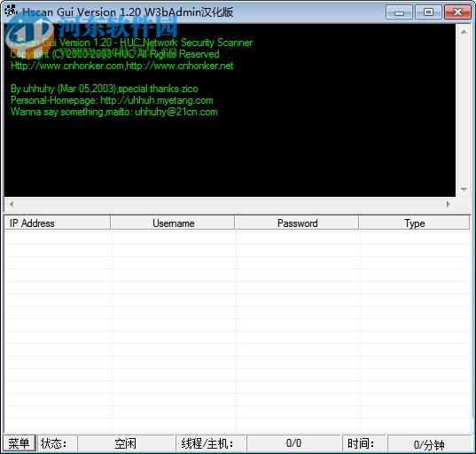The image size is (476, 454).
Task: Click the 'By uhhuhy (Mar 05,2003)' line
Action: coord(104,89)
